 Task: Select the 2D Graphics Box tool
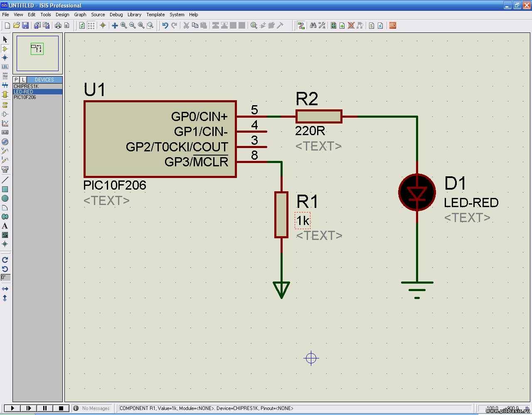5,189
